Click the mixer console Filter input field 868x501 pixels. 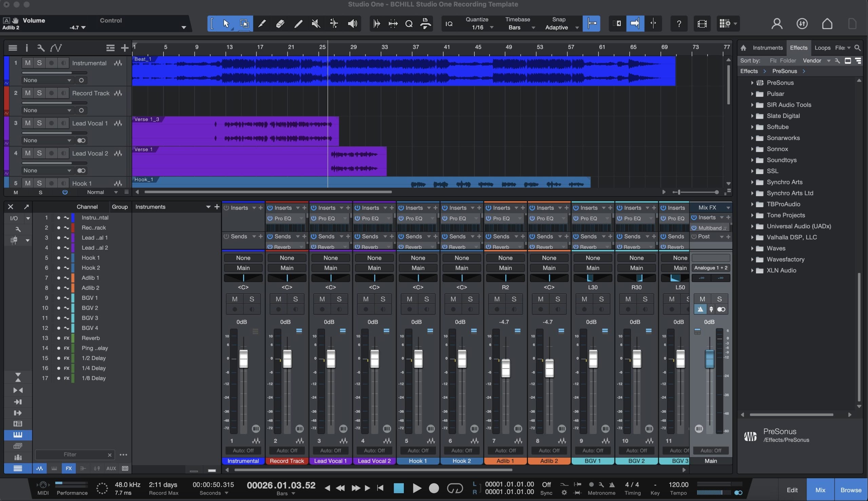click(x=70, y=455)
